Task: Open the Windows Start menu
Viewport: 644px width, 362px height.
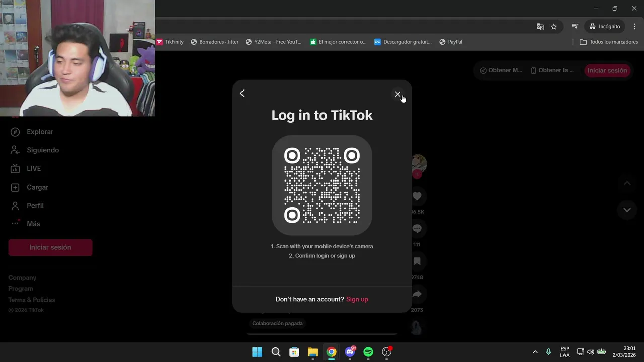Action: click(257, 352)
